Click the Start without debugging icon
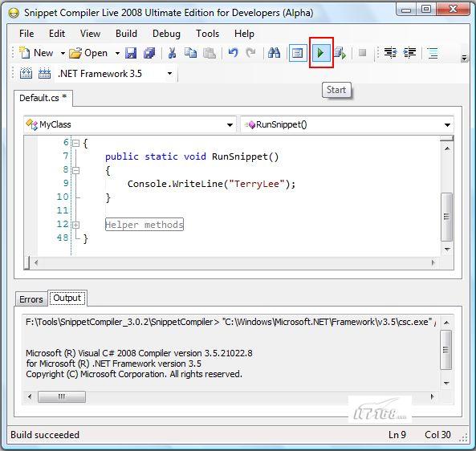Viewport: 476px width, 451px height. tap(340, 54)
